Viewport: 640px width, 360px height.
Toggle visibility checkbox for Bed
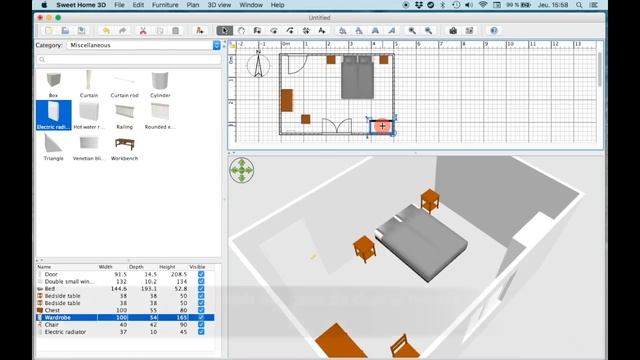(201, 289)
